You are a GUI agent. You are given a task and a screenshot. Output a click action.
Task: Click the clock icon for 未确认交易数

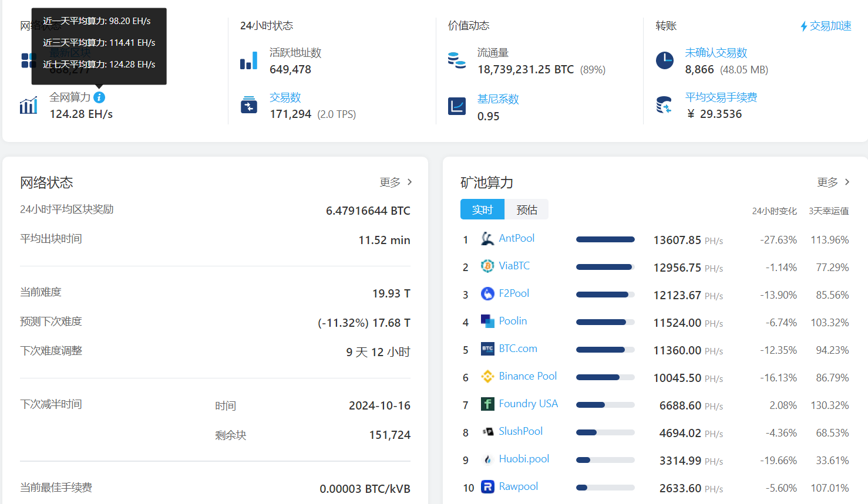[x=665, y=60]
